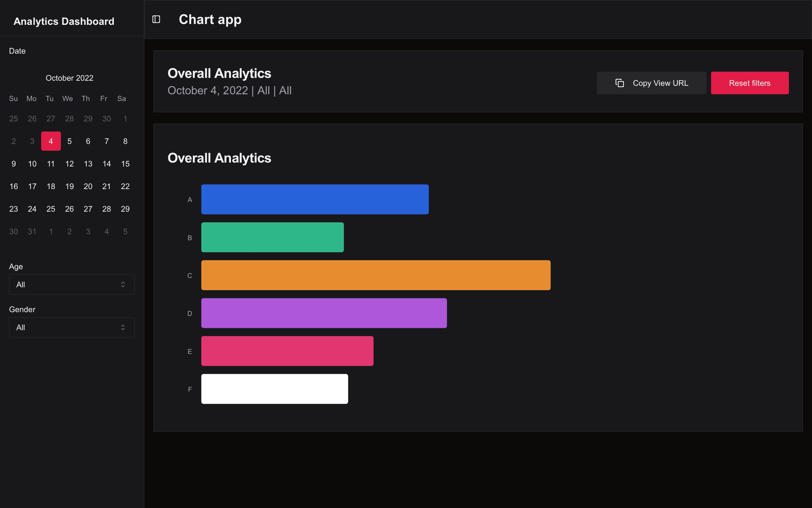Pick October 13 on the calendar
Image resolution: width=812 pixels, height=508 pixels.
point(88,164)
